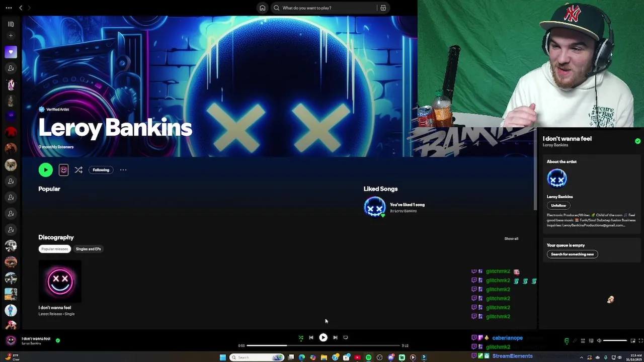The image size is (644, 362).
Task: Click the release cover next to the green play button
Action: pos(63,170)
